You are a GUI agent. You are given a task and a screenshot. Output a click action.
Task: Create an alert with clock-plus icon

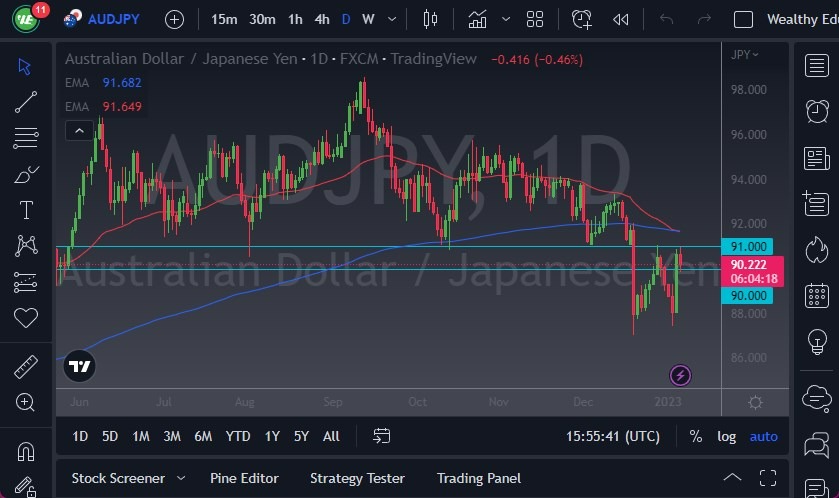coord(582,20)
